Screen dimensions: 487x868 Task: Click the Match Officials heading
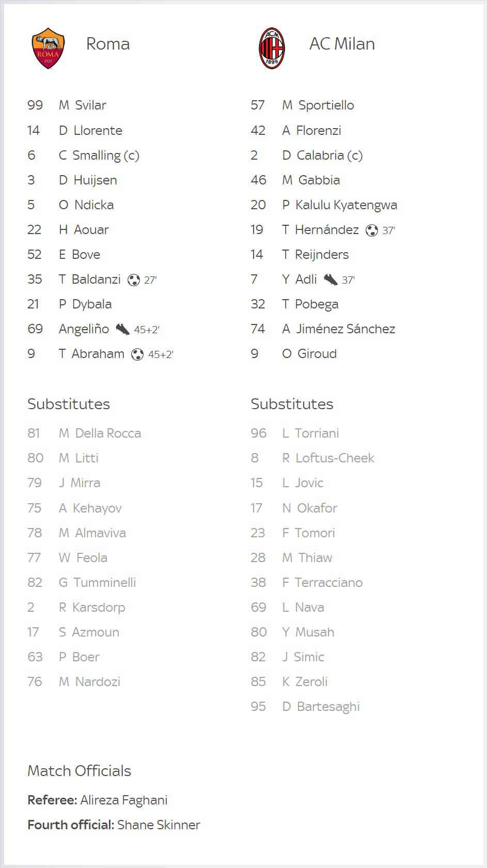(80, 771)
